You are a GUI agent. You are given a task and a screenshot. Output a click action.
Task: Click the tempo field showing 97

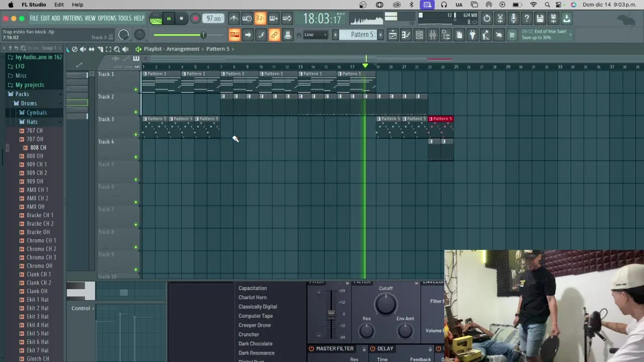tap(213, 19)
